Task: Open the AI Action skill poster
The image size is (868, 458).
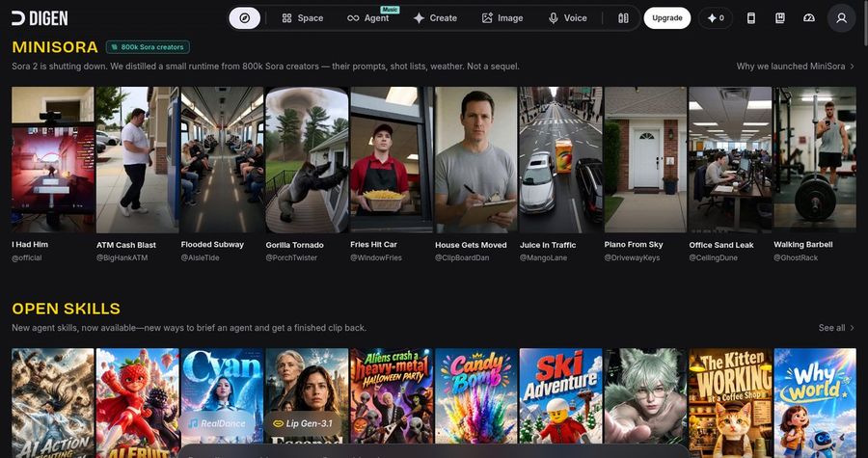Action: coord(53,403)
